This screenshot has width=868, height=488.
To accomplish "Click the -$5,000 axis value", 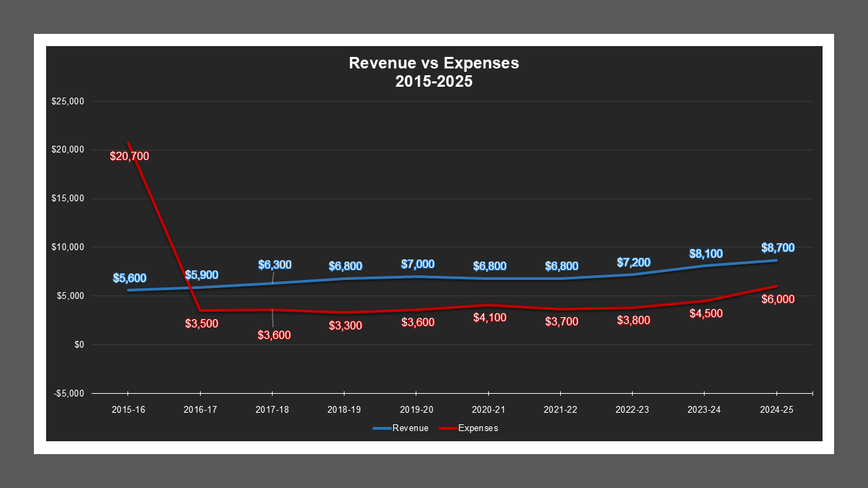I will pyautogui.click(x=70, y=393).
